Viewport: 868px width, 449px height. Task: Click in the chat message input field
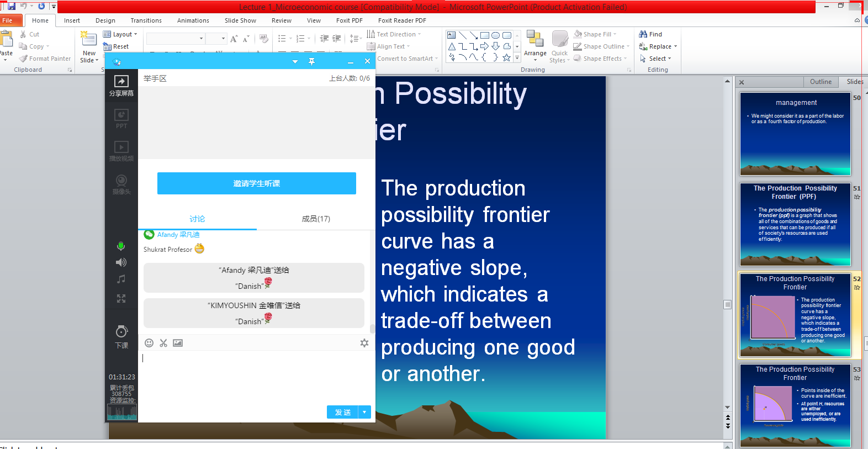254,376
